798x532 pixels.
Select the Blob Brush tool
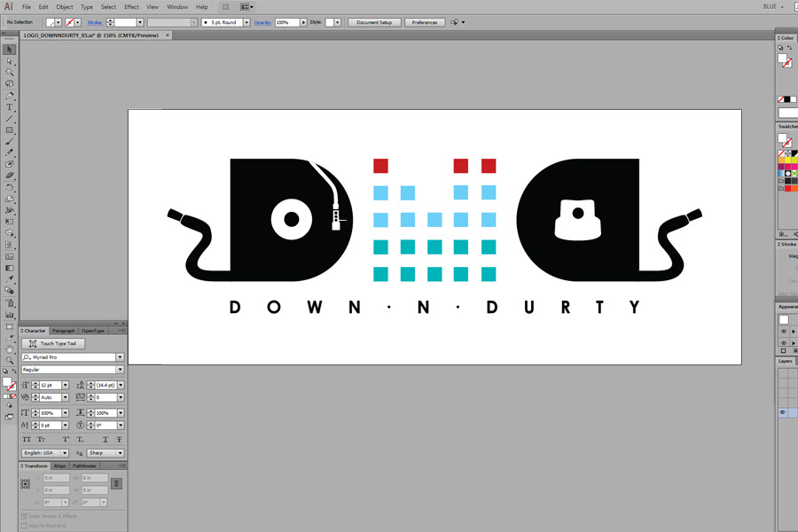pyautogui.click(x=9, y=164)
